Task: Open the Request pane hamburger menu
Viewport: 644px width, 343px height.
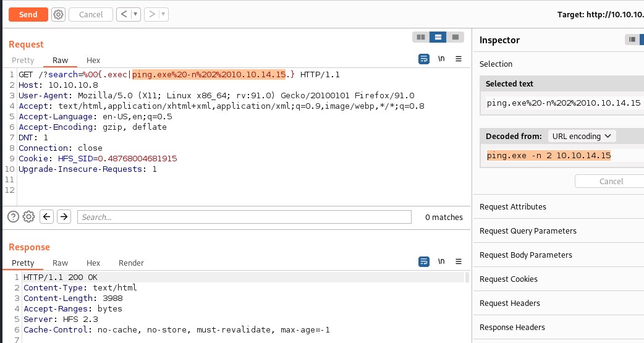Action: [459, 59]
